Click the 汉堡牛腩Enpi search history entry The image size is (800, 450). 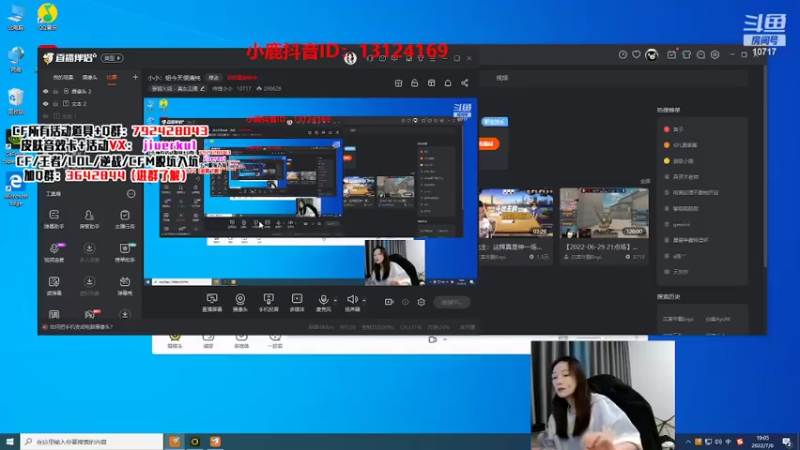coord(678,319)
